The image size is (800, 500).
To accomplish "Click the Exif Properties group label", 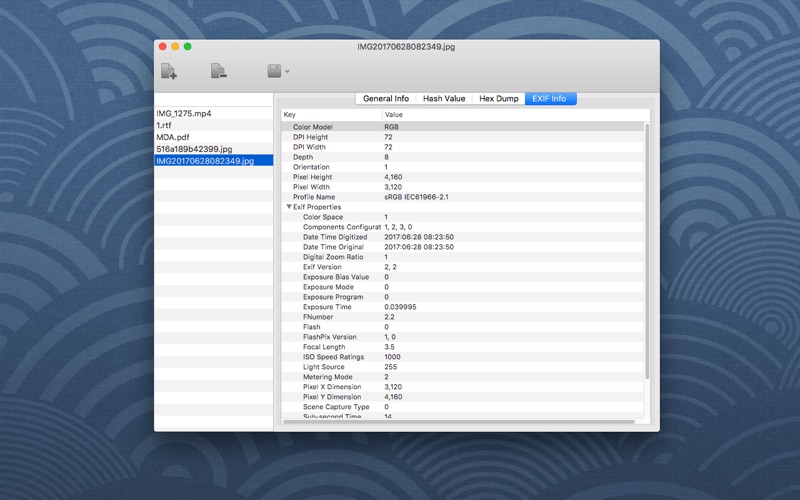I will tap(317, 207).
